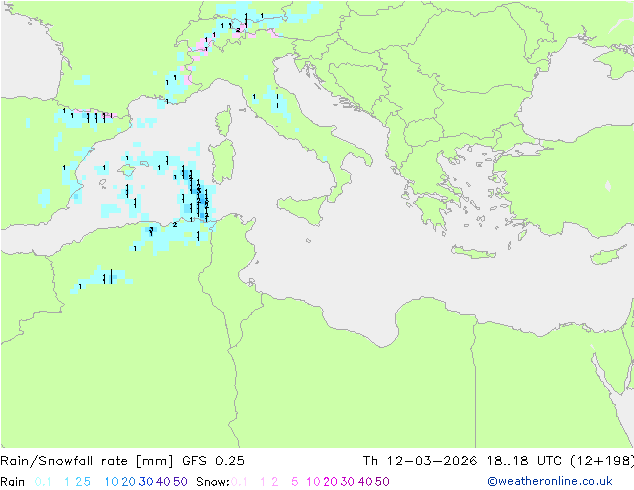Select Snow legend value 10
Screen dimensions: 634x490
tap(313, 482)
